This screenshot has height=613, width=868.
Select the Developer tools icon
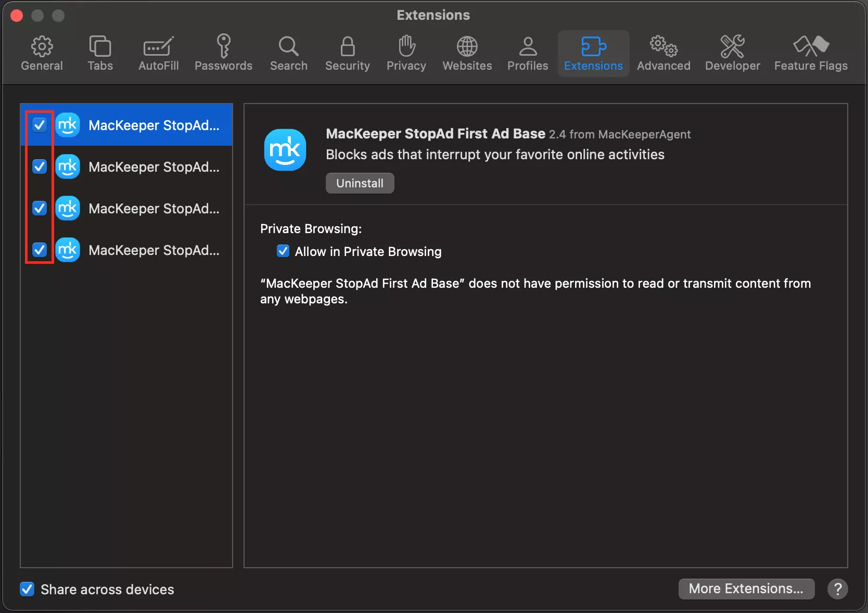tap(732, 53)
